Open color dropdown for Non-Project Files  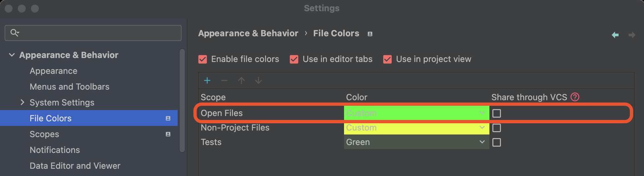(482, 128)
